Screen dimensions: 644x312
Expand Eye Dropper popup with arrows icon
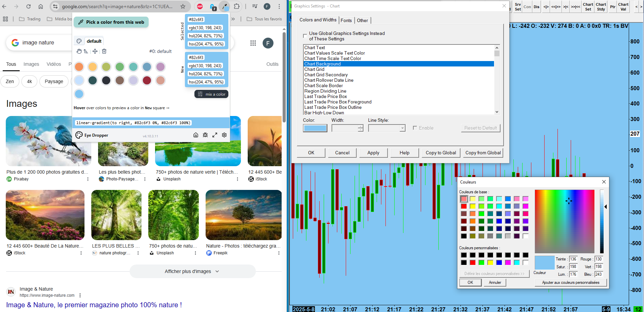(215, 135)
